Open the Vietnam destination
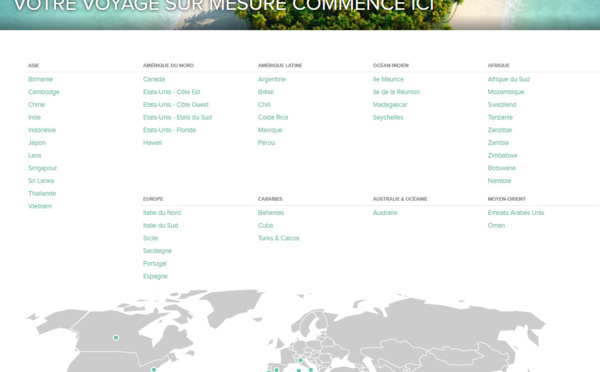600x372 pixels. pos(40,206)
